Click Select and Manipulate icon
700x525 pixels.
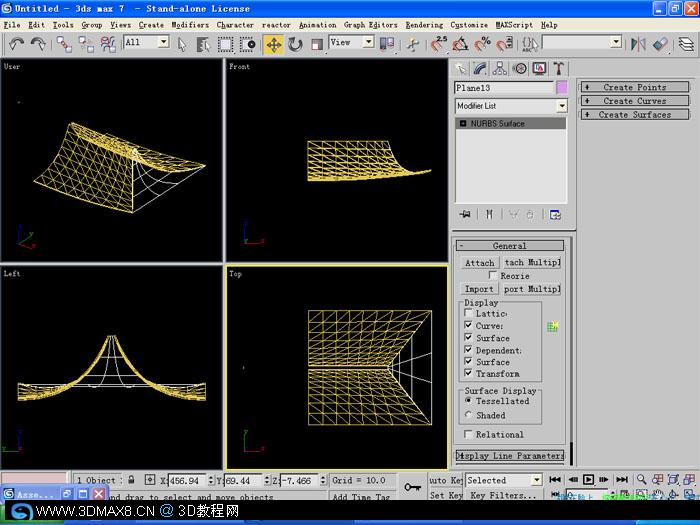click(x=413, y=44)
